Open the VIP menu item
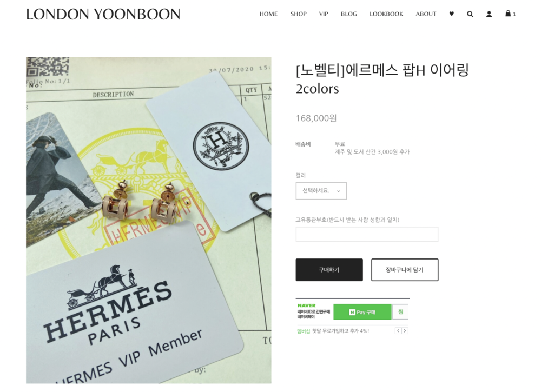The width and height of the screenshot is (541, 392). (324, 14)
